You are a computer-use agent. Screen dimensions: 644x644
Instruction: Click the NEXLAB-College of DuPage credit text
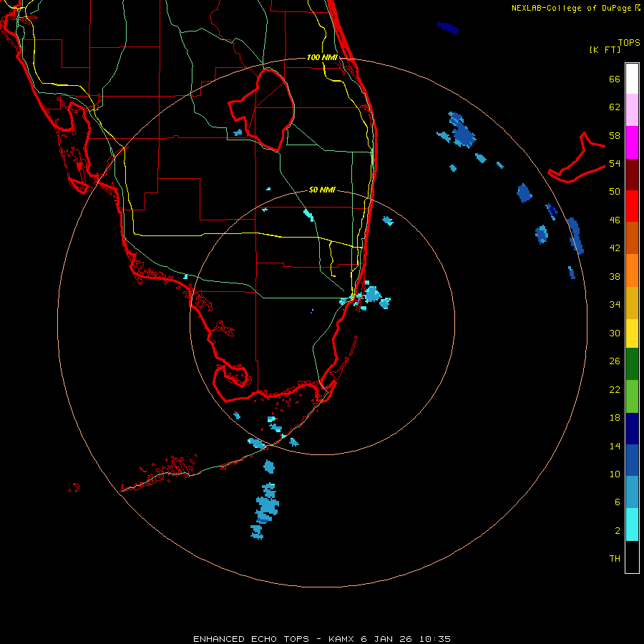(575, 8)
